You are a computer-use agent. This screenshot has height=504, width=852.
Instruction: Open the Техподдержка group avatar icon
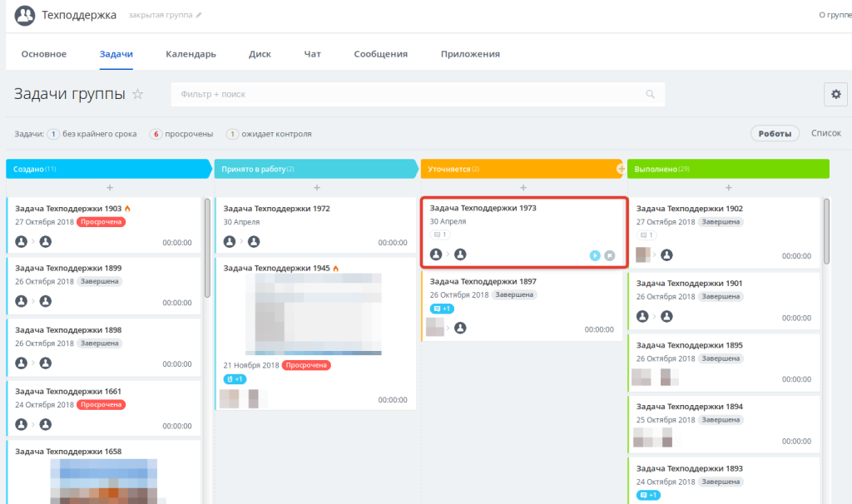pos(24,15)
